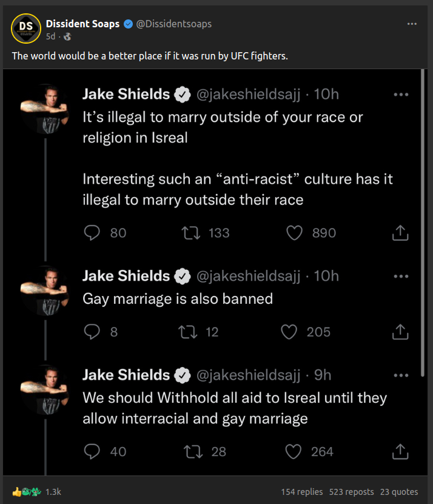Click the reaction emojis with 1.3k count
This screenshot has height=504, width=433.
[x=36, y=491]
